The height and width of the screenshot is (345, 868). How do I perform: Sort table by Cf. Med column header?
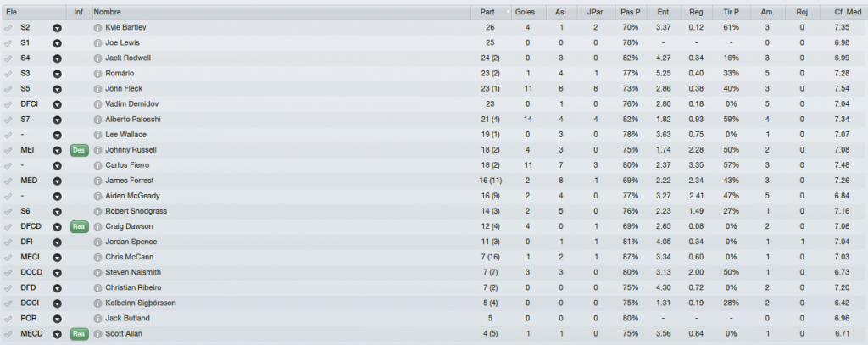click(x=848, y=12)
